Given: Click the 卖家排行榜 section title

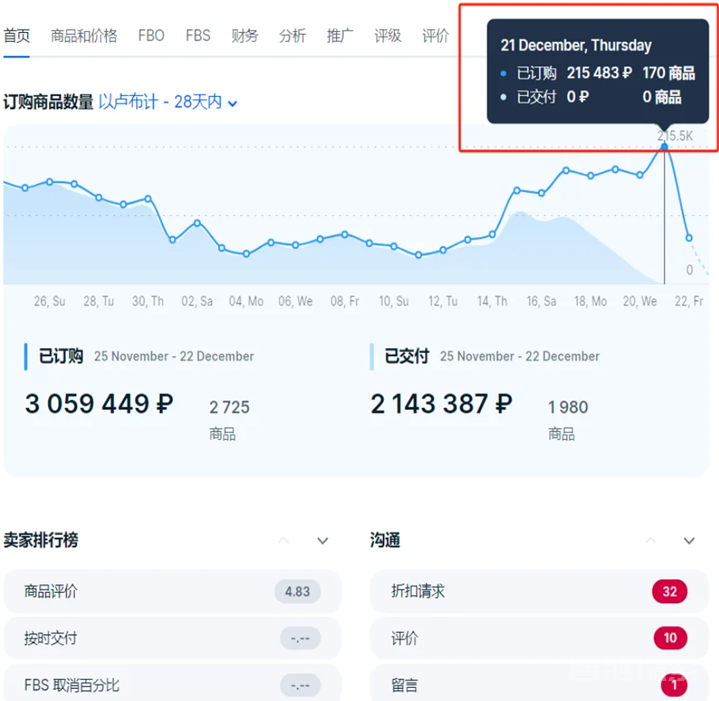Looking at the screenshot, I should click(41, 540).
